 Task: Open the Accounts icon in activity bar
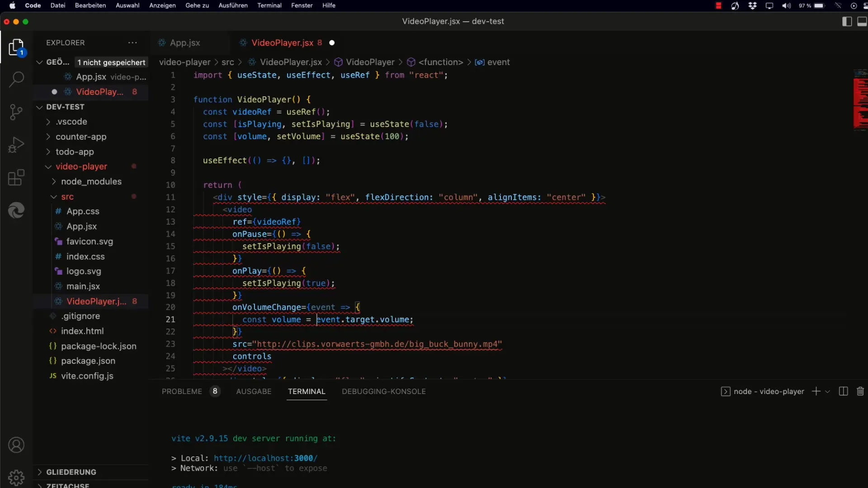[16, 445]
